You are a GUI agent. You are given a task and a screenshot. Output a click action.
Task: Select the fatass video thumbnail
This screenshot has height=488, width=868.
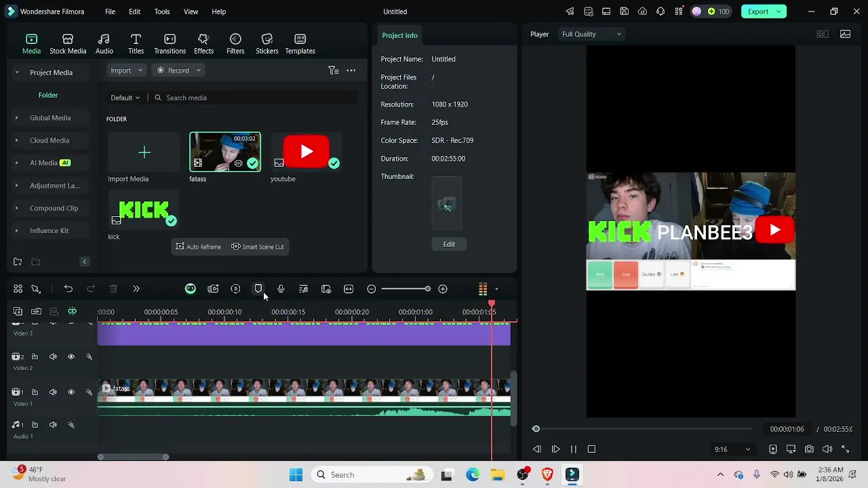coord(224,152)
